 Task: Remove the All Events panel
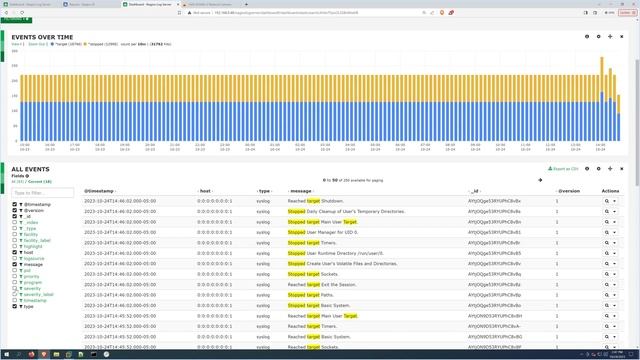tap(622, 169)
